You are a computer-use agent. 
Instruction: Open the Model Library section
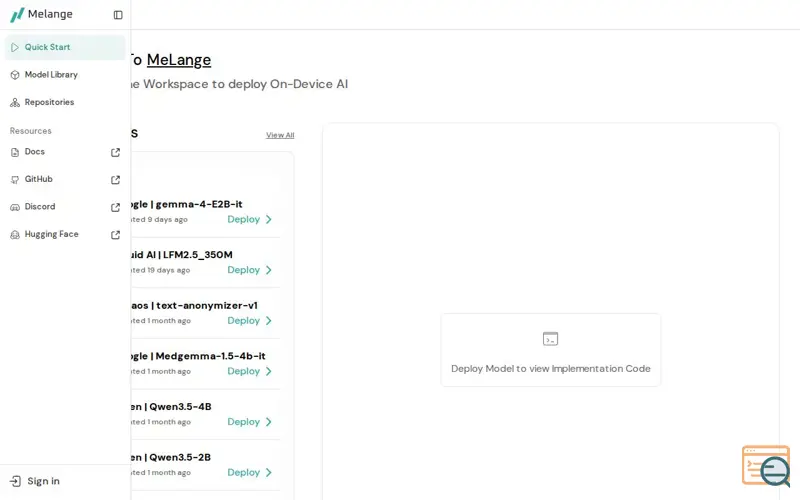65,74
